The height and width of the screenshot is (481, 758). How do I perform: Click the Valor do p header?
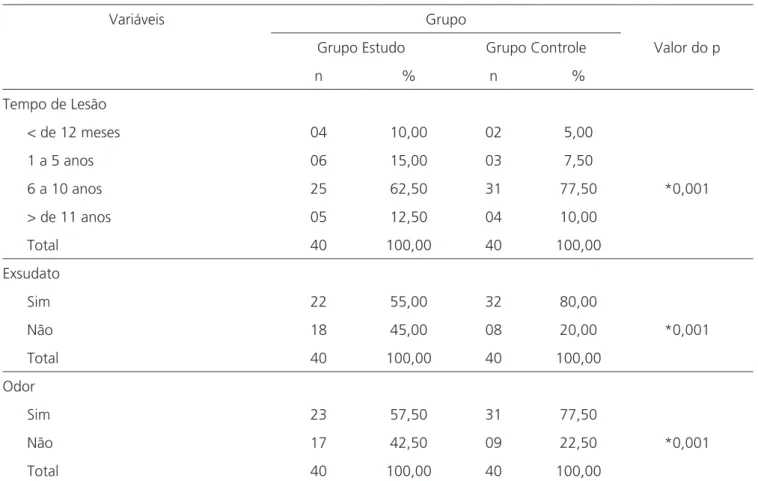tap(686, 48)
